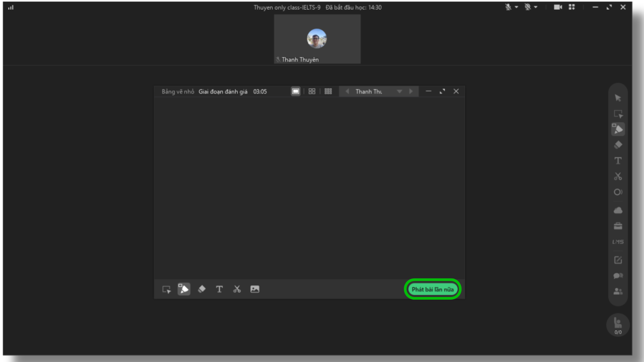Screen dimensions: 644x362
Task: Click the Phát bài lần nữa button
Action: (432, 289)
